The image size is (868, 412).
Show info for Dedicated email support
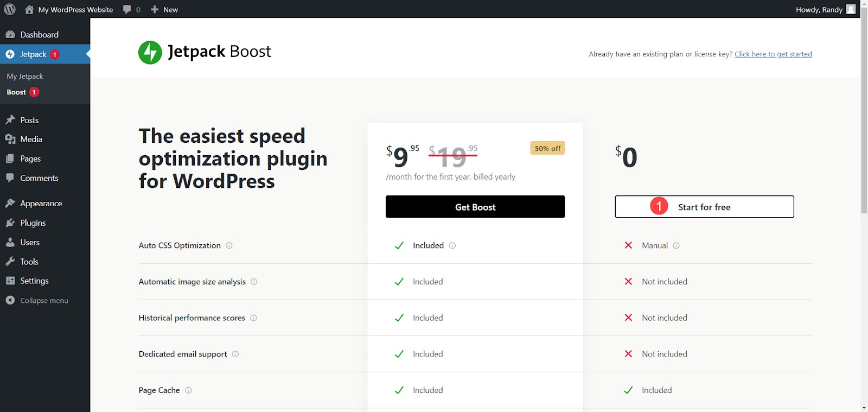coord(235,354)
